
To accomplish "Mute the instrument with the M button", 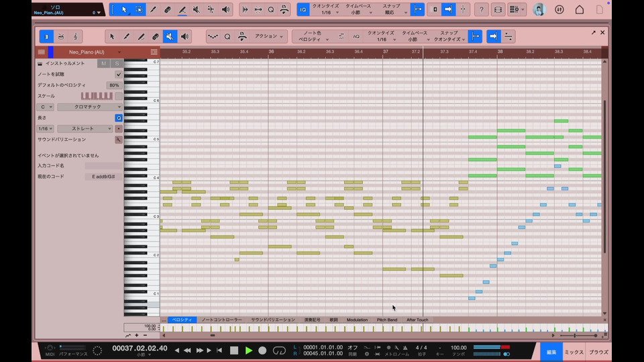I will [103, 63].
